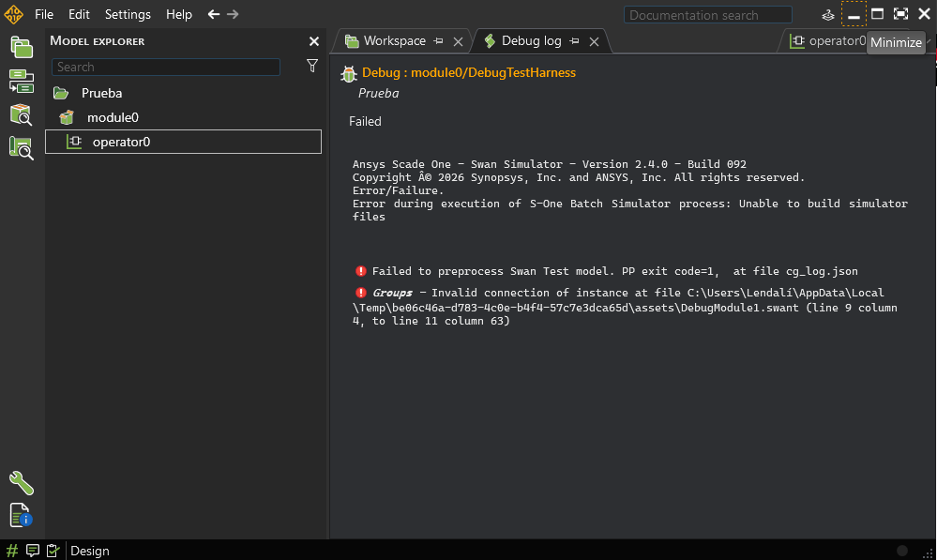Click the document info icon in sidebar
The height and width of the screenshot is (560, 937).
[x=21, y=515]
